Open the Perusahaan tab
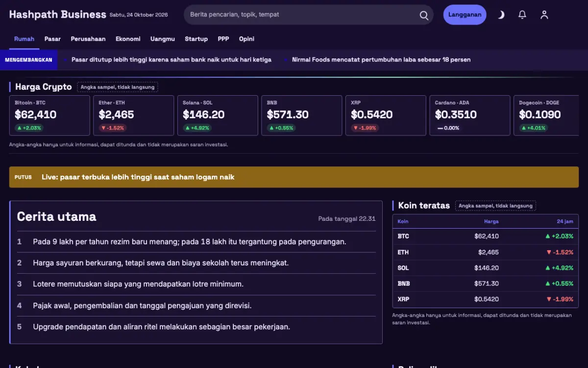This screenshot has width=588, height=368. point(88,39)
